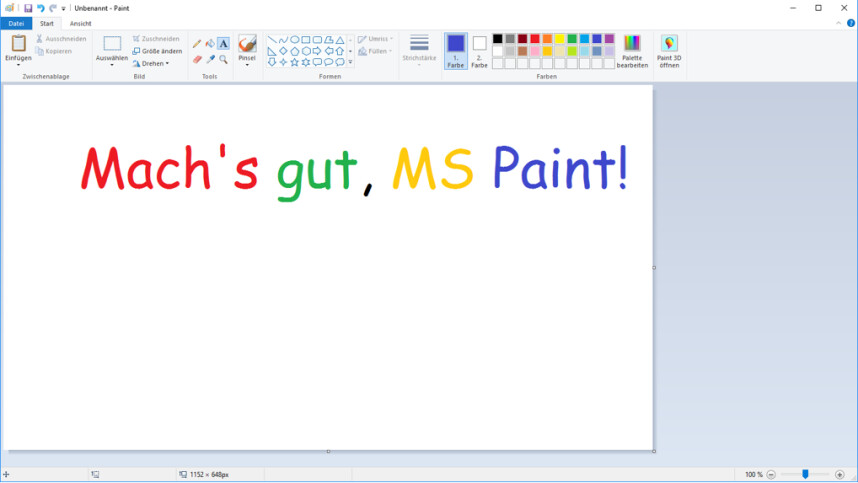Pick the black color swatch
This screenshot has height=483, width=858.
pos(497,38)
